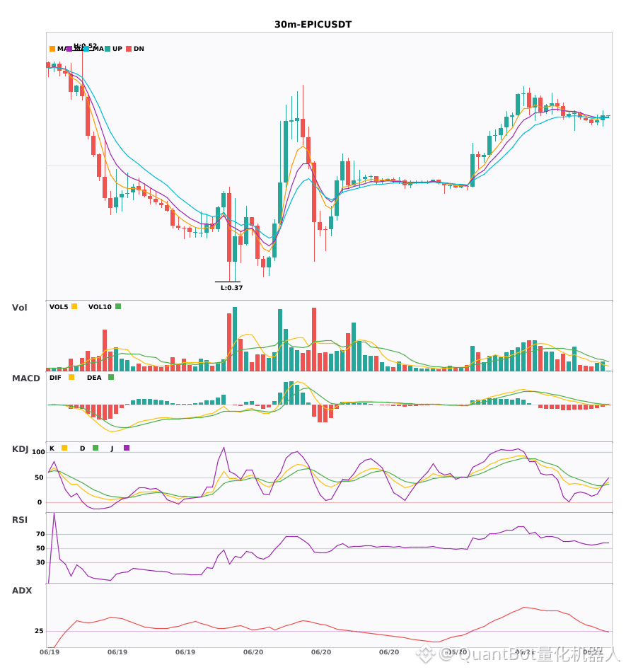Click the DIF legend text
The height and width of the screenshot is (672, 626).
(x=55, y=378)
